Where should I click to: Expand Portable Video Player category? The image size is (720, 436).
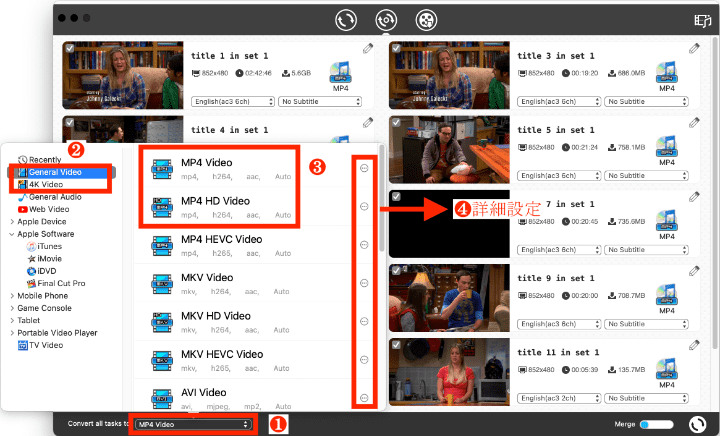coord(12,333)
